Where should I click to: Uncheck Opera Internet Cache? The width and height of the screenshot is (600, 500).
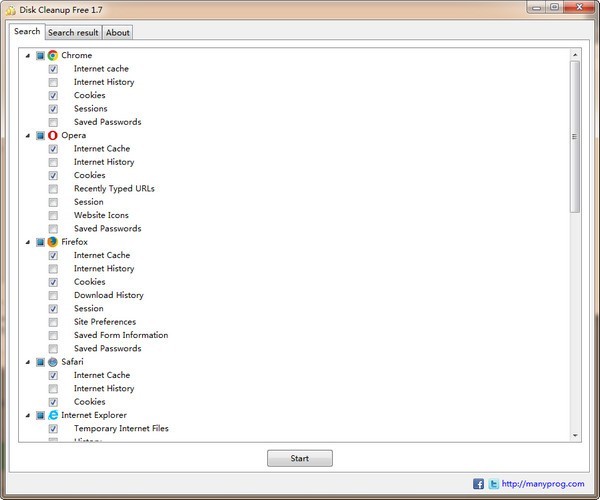[x=53, y=149]
